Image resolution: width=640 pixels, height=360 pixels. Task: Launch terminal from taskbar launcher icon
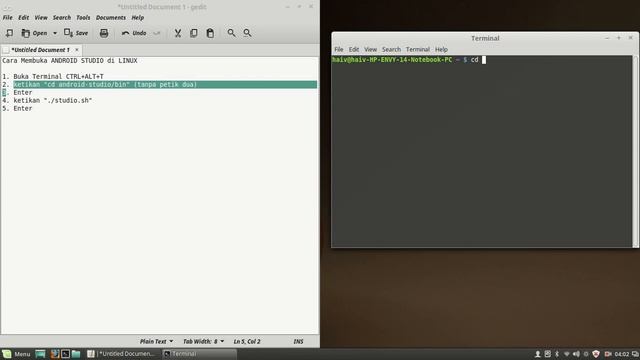[x=65, y=354]
